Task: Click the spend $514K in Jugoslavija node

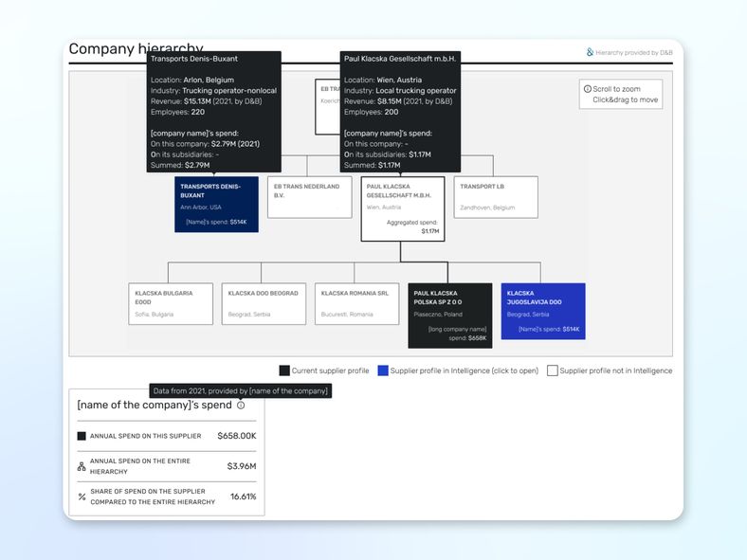Action: [x=549, y=329]
